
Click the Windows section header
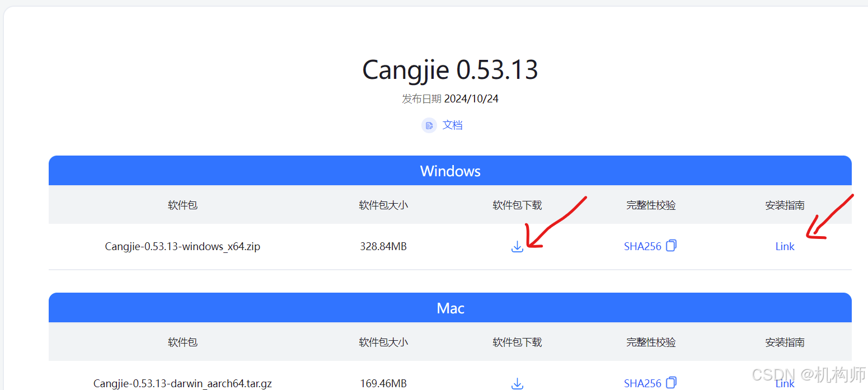tap(450, 171)
